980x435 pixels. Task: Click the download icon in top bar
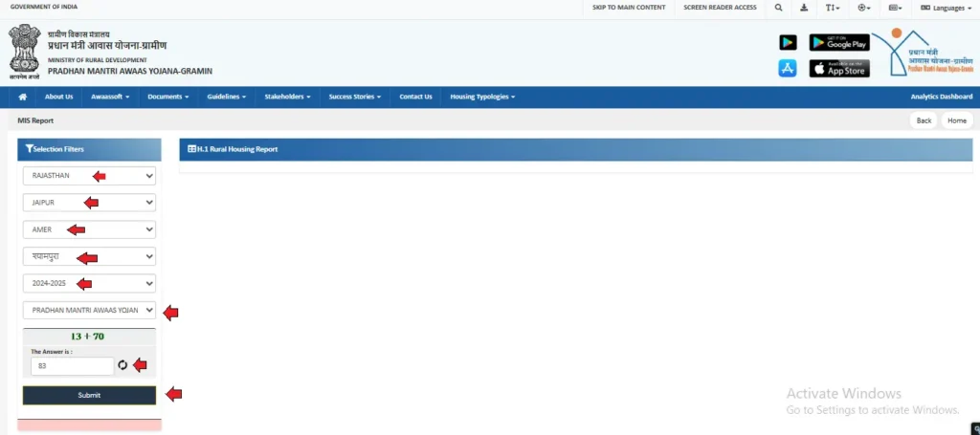coord(804,8)
